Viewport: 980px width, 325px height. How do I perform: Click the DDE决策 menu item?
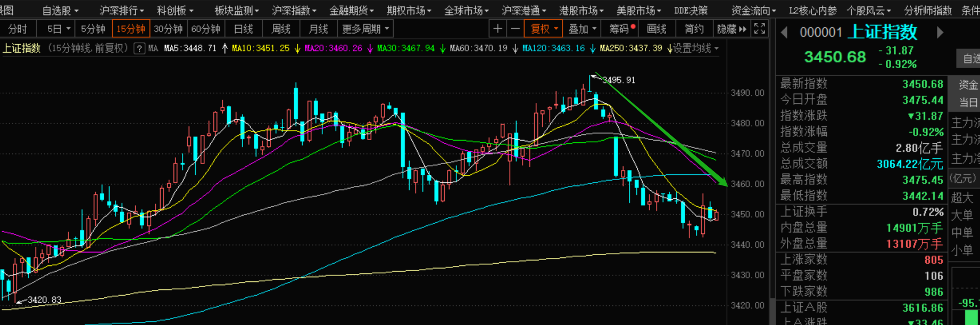click(x=691, y=10)
